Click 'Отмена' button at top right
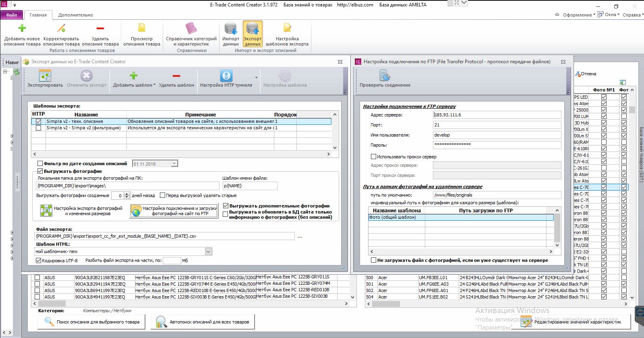Image resolution: width=644 pixels, height=338 pixels. [586, 74]
